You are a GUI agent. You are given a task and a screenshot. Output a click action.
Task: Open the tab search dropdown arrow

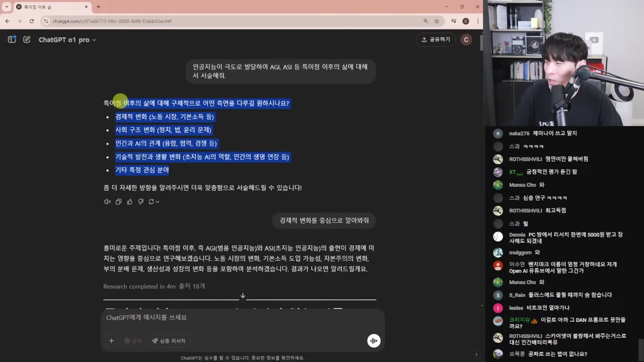coord(7,7)
